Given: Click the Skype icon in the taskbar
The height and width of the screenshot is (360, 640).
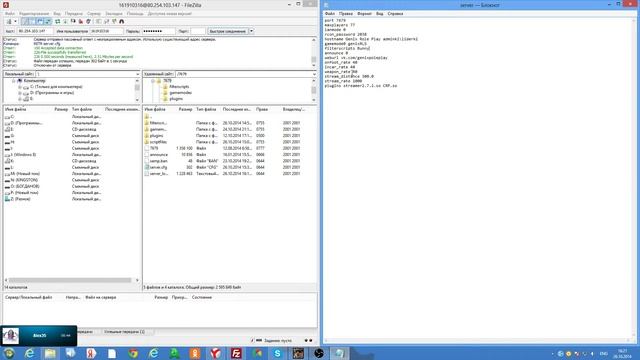Looking at the screenshot, I should tap(278, 353).
